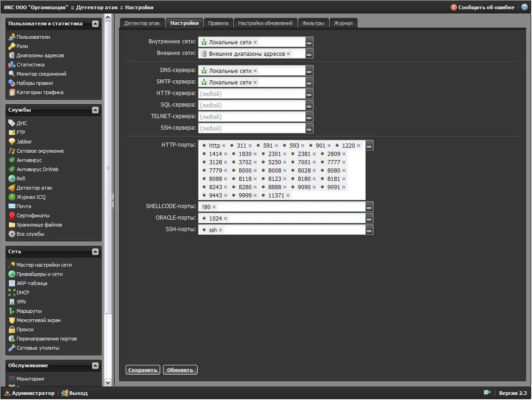
Task: Open Внешние сети selection button
Action: point(309,54)
